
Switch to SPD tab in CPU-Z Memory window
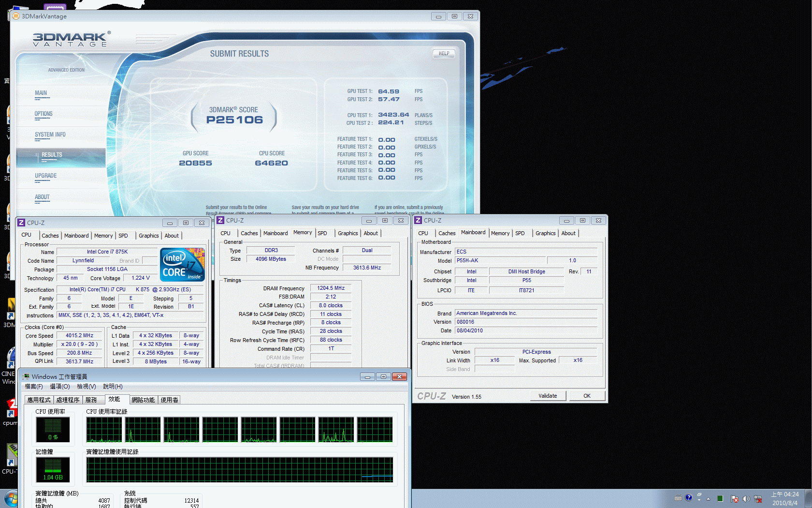(x=322, y=233)
